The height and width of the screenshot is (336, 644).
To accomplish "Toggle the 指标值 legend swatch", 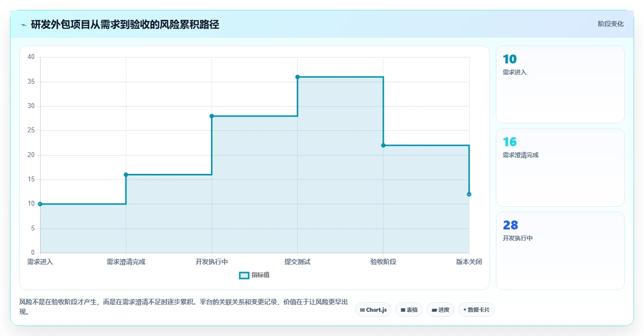I will click(244, 275).
